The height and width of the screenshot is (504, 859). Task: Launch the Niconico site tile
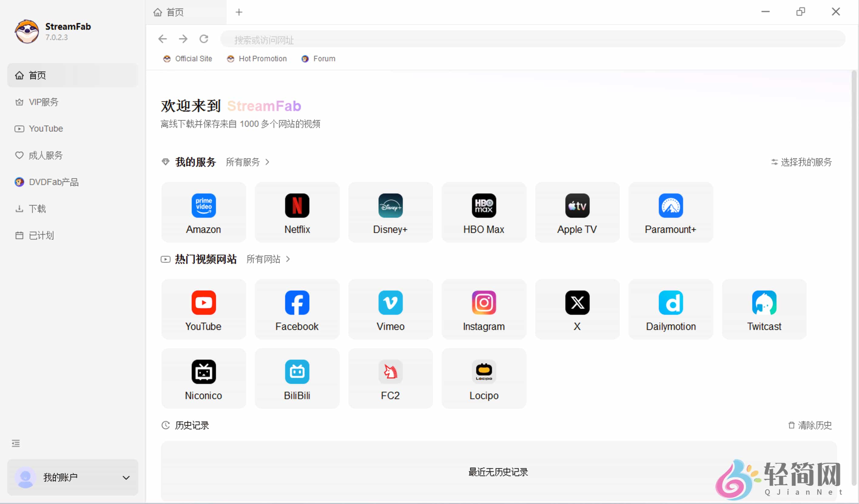coord(204,378)
